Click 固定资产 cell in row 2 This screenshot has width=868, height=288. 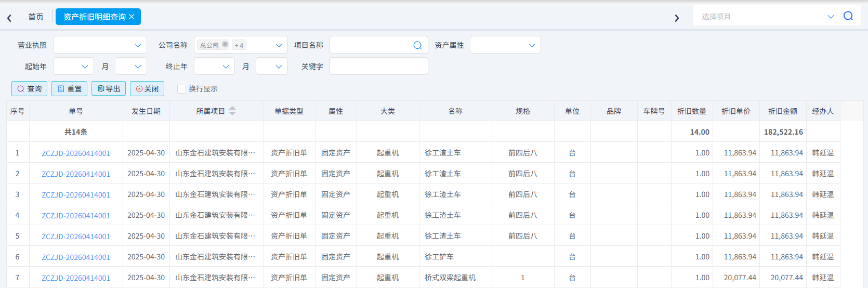click(336, 174)
